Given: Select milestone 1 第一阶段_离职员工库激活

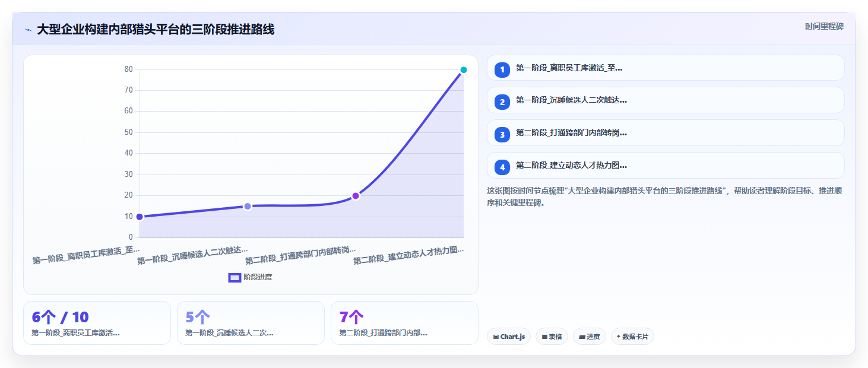Looking at the screenshot, I should tap(666, 68).
